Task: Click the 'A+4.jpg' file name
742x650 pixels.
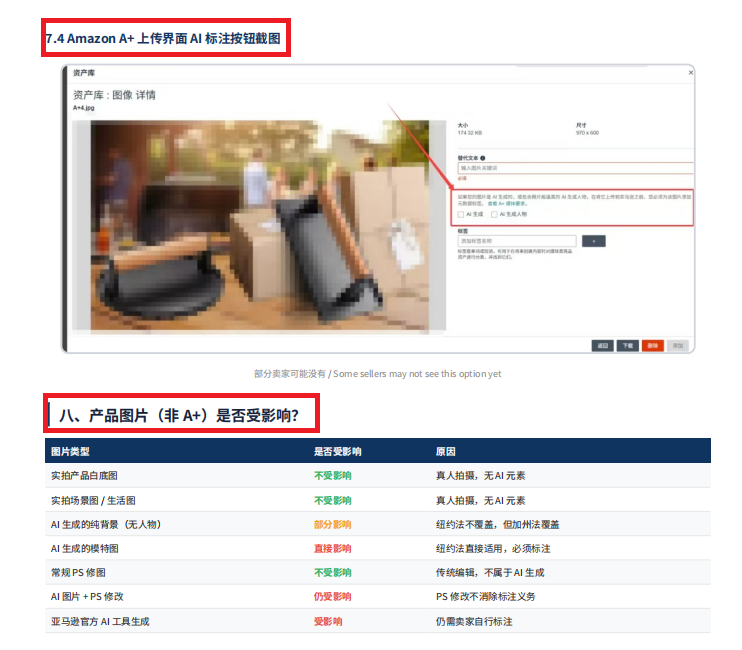Action: pyautogui.click(x=84, y=108)
